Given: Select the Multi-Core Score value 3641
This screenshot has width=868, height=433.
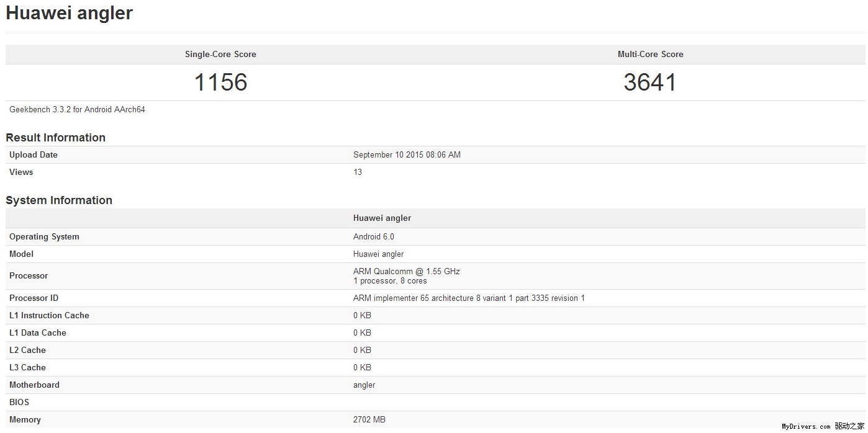Looking at the screenshot, I should pyautogui.click(x=651, y=81).
